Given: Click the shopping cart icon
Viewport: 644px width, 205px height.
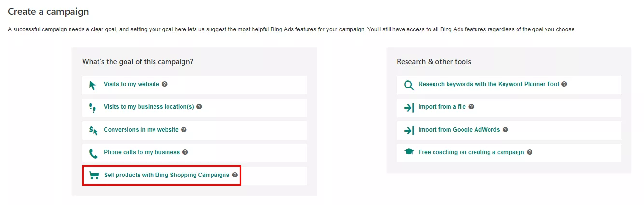Looking at the screenshot, I should (x=94, y=176).
